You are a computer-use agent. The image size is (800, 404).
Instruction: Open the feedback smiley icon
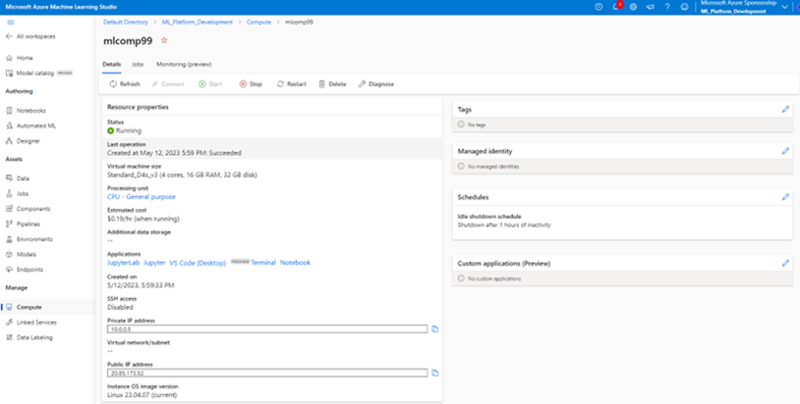pos(685,7)
